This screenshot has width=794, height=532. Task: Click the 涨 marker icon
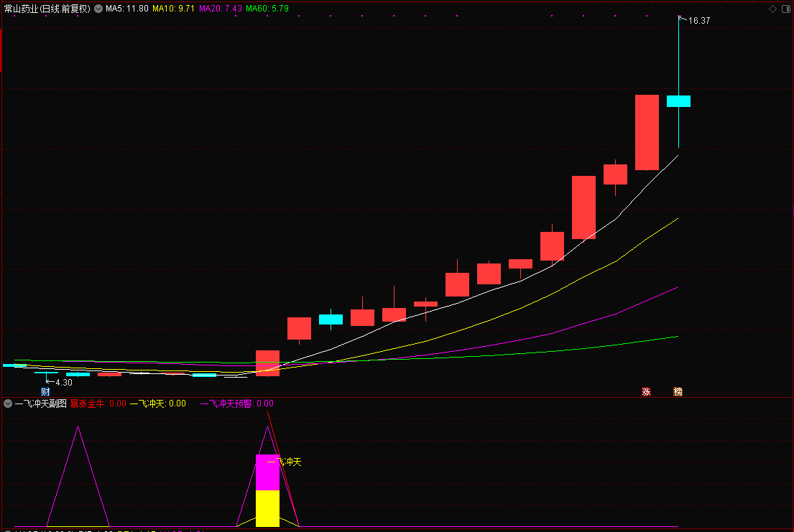(x=646, y=391)
